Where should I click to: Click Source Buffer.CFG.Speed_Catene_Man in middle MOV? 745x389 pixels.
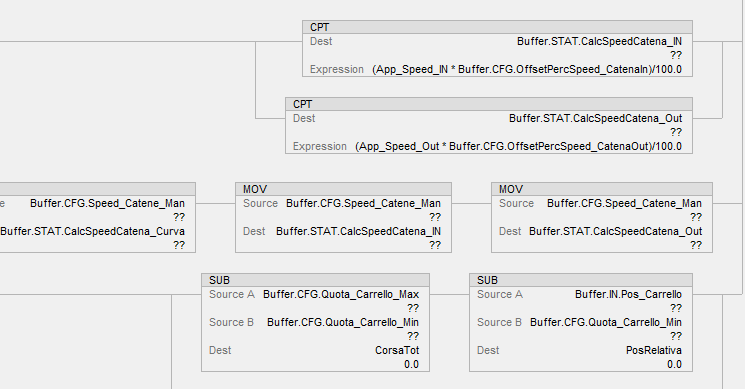(363, 203)
